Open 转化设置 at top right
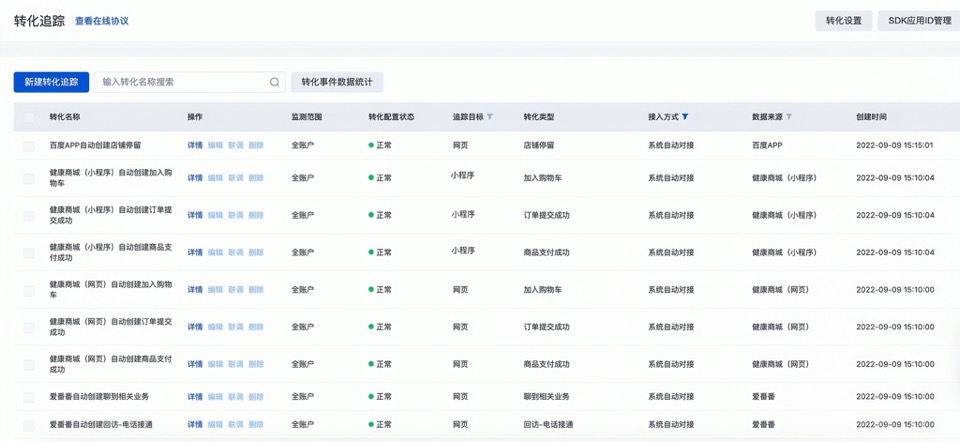The width and height of the screenshot is (960, 442). (x=843, y=20)
